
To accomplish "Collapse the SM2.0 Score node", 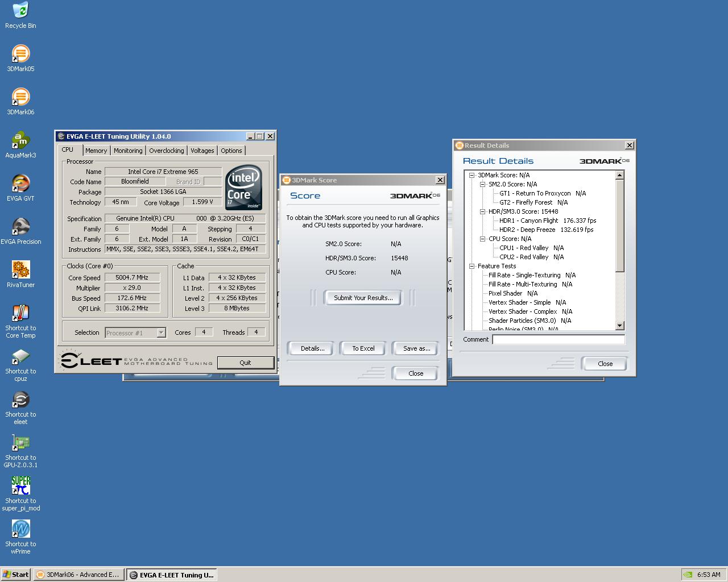I will [482, 184].
